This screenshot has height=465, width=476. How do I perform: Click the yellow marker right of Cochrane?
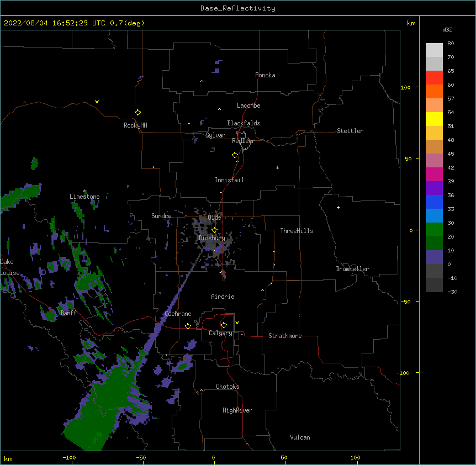188,326
